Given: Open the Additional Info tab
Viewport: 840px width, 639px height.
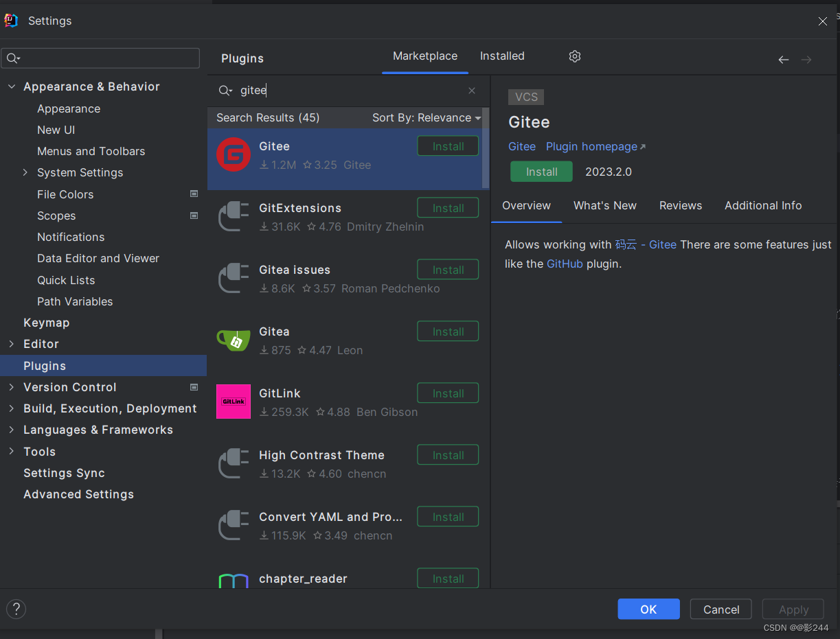Looking at the screenshot, I should click(x=763, y=206).
